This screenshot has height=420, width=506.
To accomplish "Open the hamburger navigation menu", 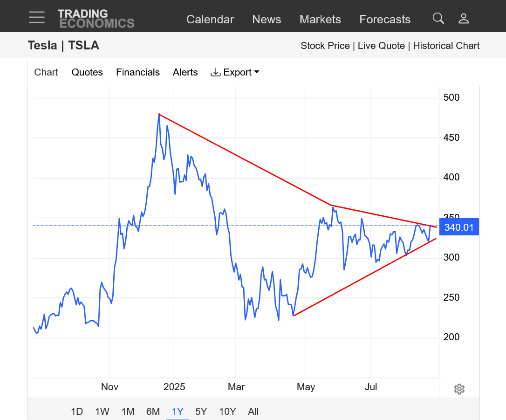I will (37, 18).
